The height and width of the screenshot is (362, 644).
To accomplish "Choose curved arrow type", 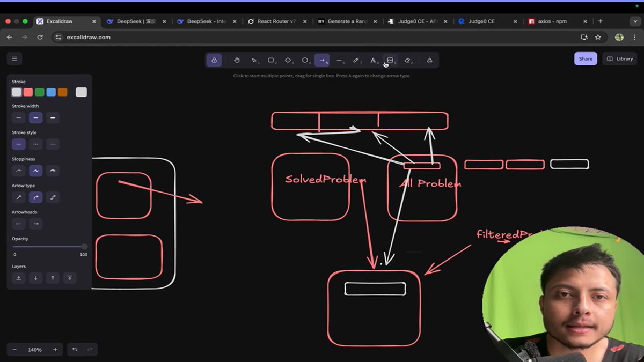I will (35, 197).
